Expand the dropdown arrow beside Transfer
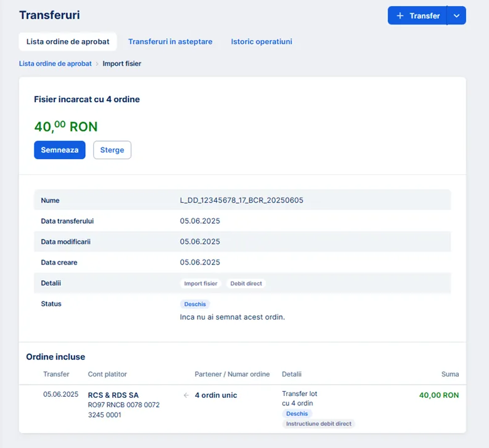 (x=456, y=16)
